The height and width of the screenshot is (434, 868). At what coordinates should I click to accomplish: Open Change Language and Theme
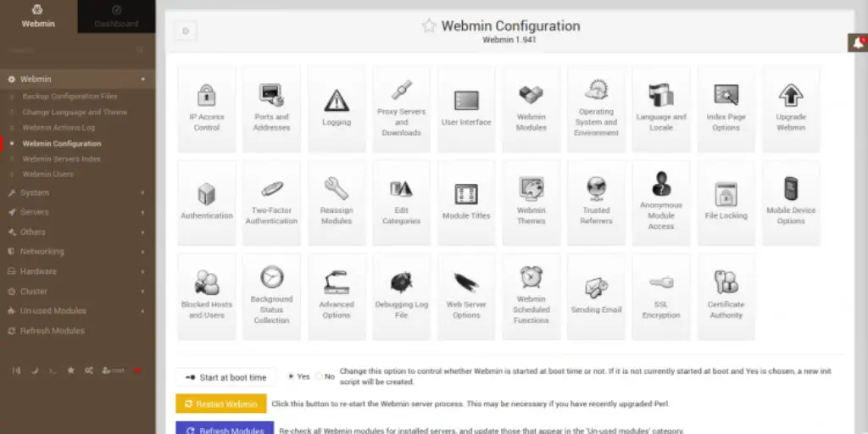[x=75, y=112]
